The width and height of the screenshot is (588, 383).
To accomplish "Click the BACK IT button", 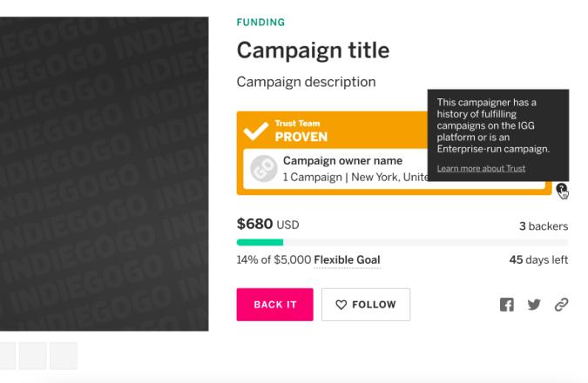I will (274, 305).
